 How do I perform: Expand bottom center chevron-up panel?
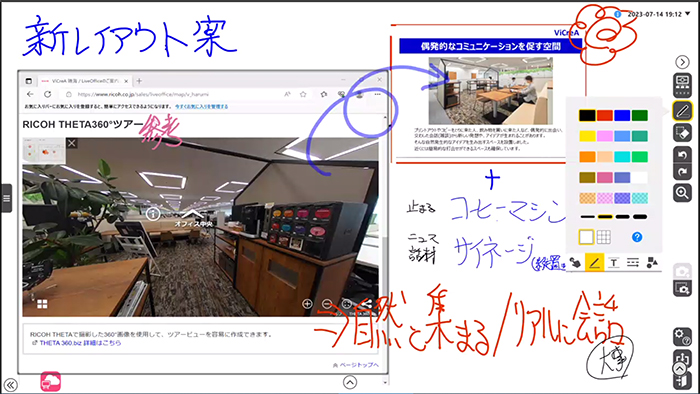(x=350, y=382)
